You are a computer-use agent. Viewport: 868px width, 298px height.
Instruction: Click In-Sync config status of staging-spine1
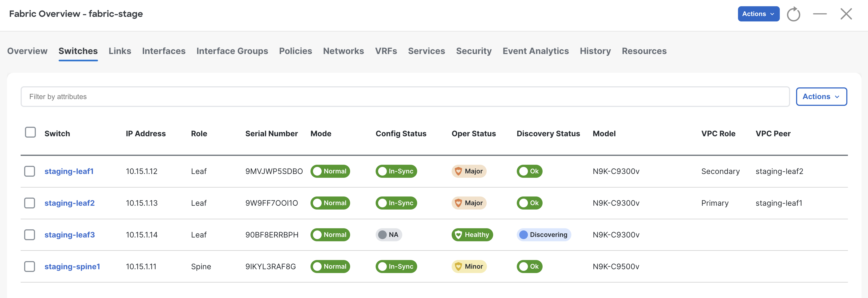[x=396, y=266]
